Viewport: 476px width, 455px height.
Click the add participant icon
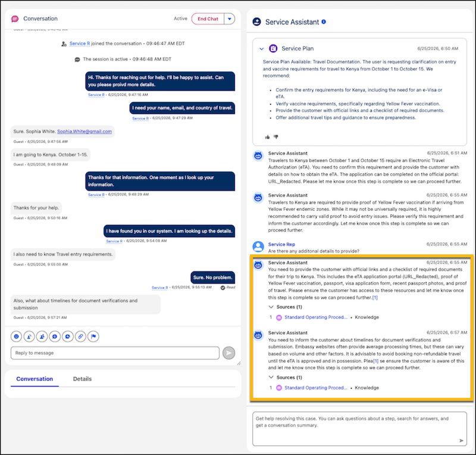[42, 336]
